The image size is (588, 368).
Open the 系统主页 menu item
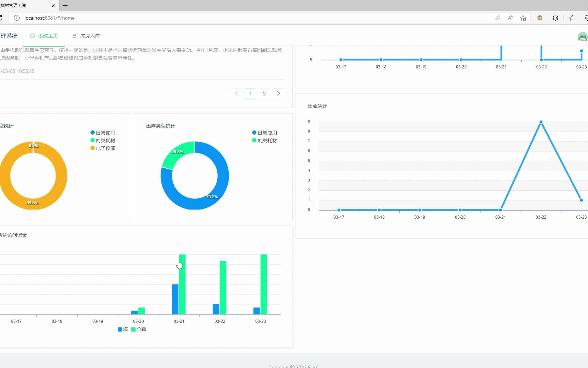[x=44, y=36]
